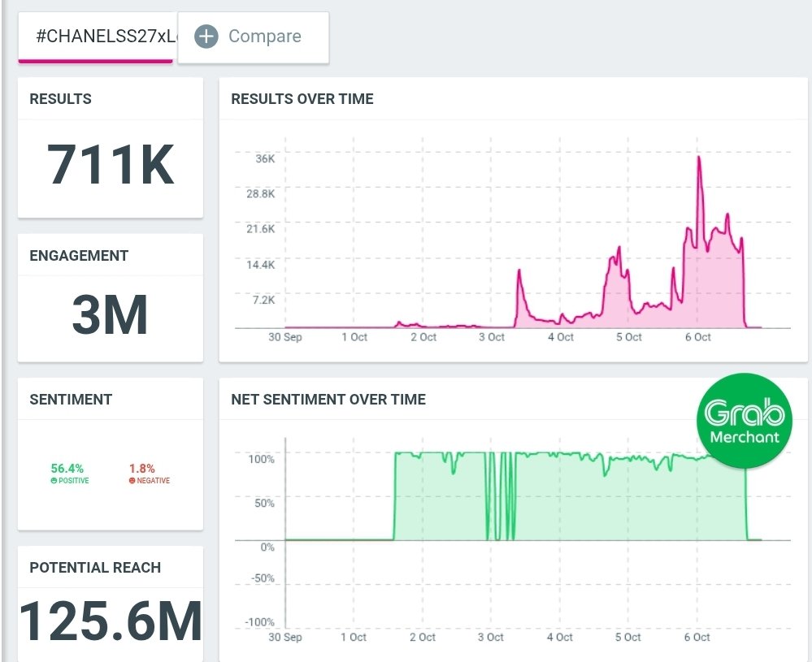Click the -100% label on sentiment chart

coord(260,622)
